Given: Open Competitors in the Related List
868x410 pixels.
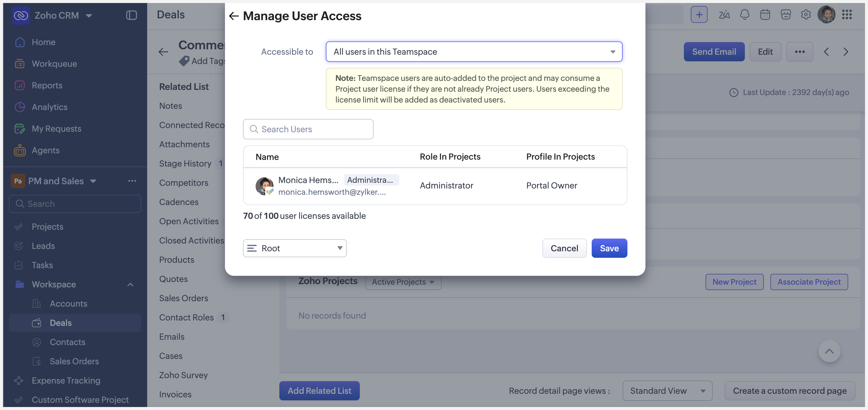Looking at the screenshot, I should [x=184, y=182].
